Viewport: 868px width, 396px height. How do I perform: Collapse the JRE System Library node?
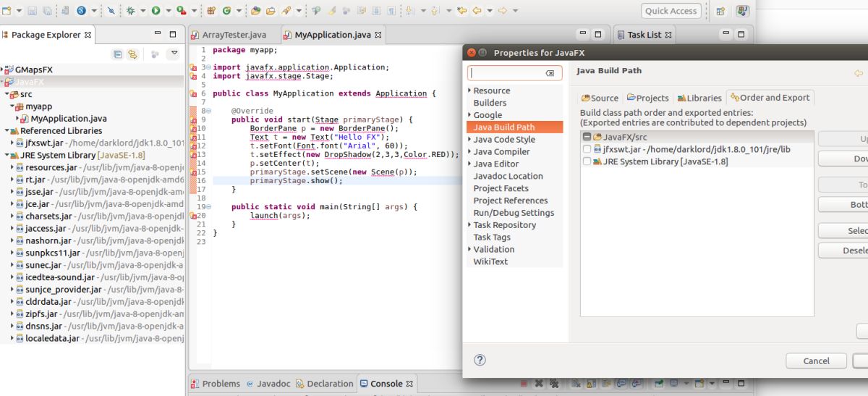tap(6, 155)
